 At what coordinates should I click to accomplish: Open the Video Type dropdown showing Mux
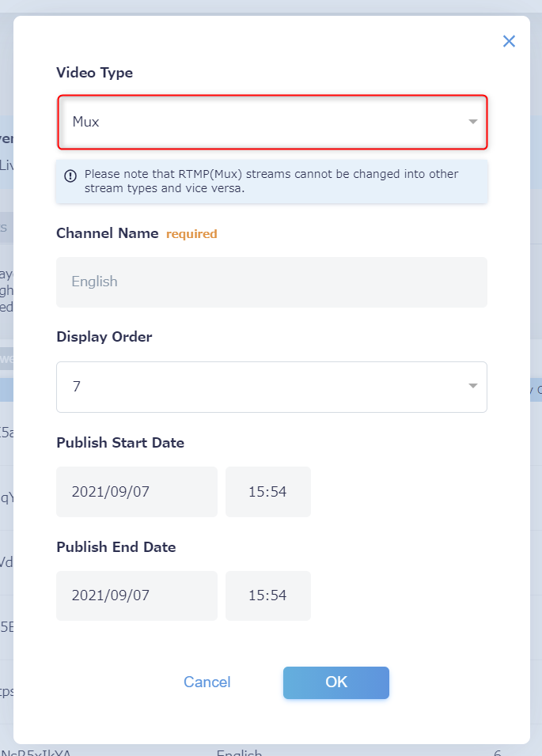272,122
